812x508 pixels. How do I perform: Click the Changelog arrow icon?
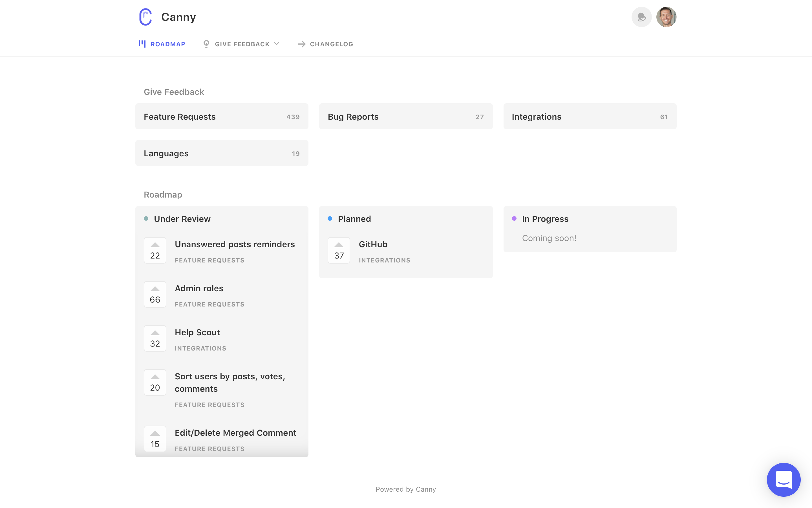[x=301, y=44]
